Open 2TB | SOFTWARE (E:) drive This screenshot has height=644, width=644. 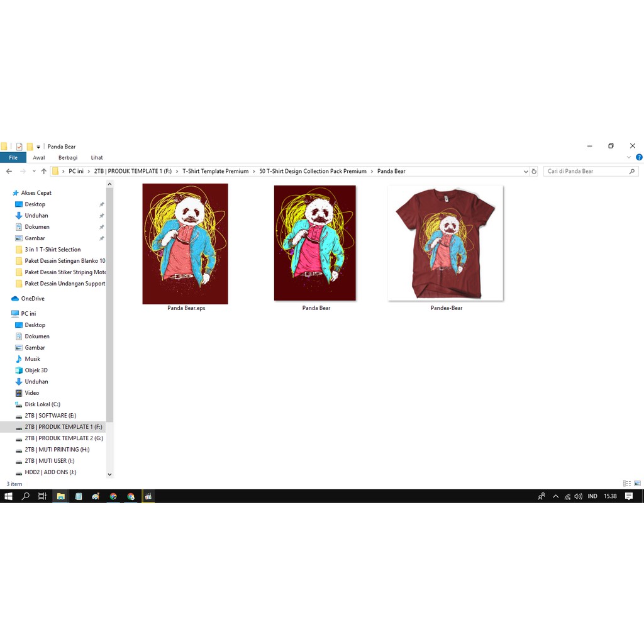(50, 416)
